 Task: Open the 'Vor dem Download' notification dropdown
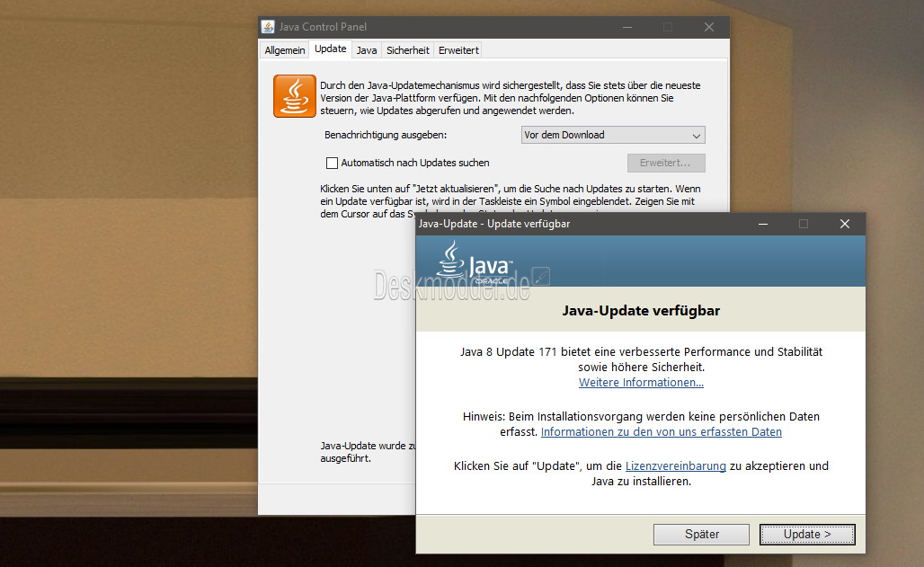[x=613, y=135]
